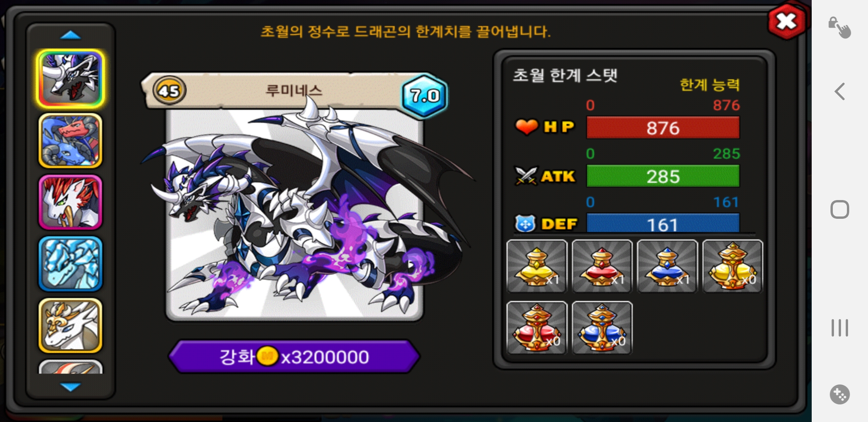868x422 pixels.
Task: Select the large golden essence potion x0
Action: click(732, 266)
